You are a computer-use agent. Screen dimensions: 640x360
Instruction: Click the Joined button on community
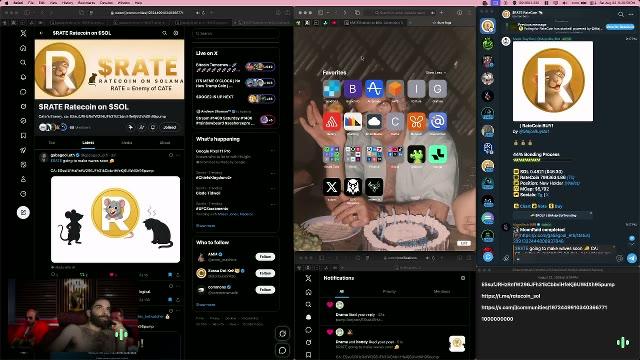[x=169, y=127]
